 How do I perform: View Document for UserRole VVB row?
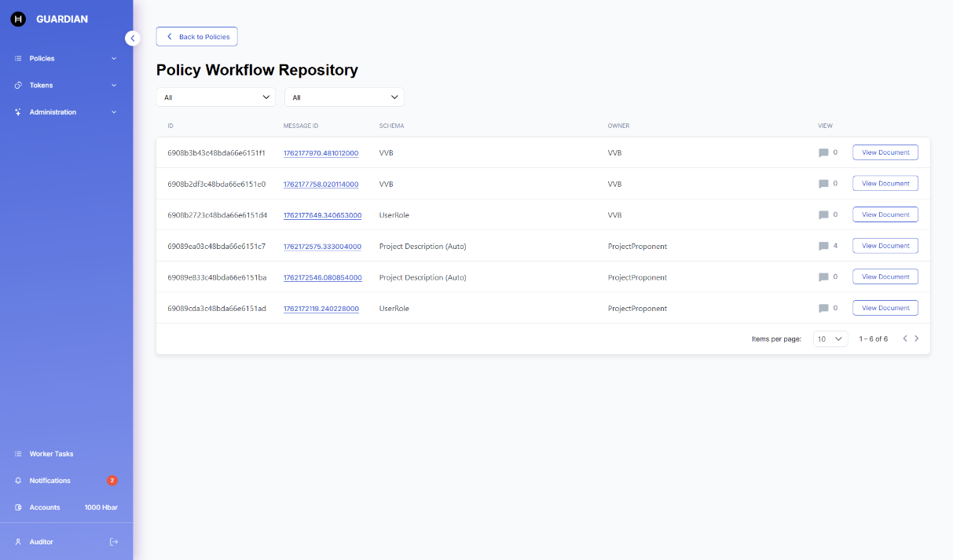point(885,214)
